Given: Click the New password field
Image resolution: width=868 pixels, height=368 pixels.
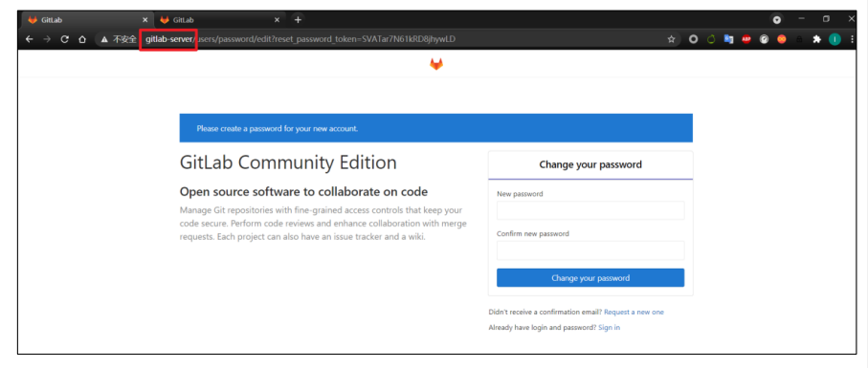Looking at the screenshot, I should click(590, 210).
